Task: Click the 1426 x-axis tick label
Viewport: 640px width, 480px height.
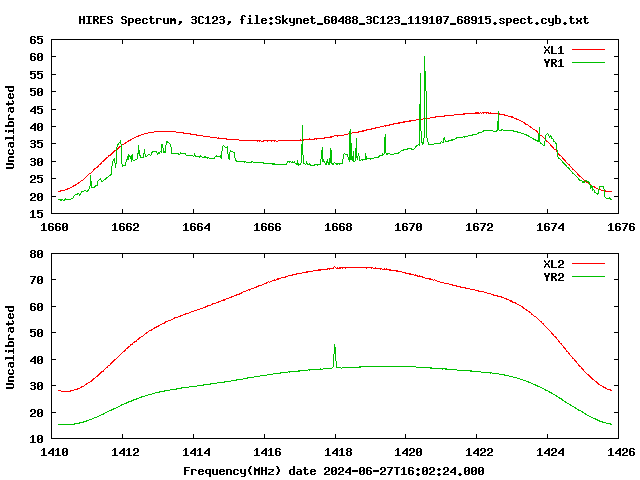Action: tap(622, 452)
